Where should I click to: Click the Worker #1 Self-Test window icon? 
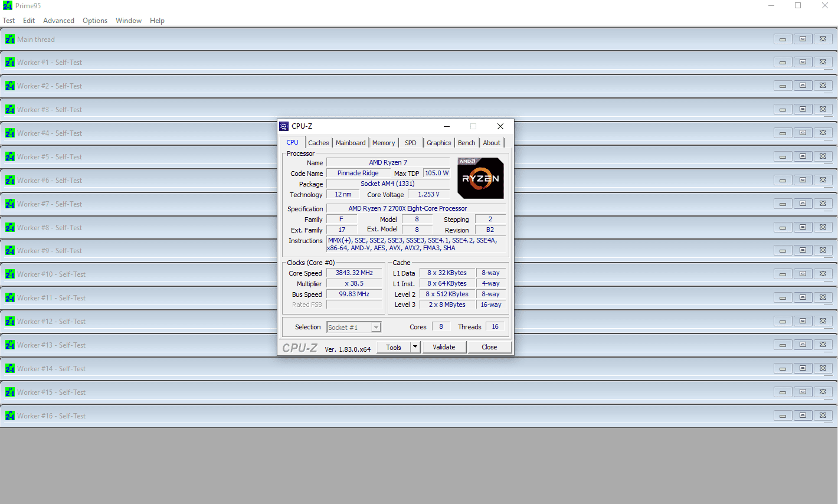[10, 62]
